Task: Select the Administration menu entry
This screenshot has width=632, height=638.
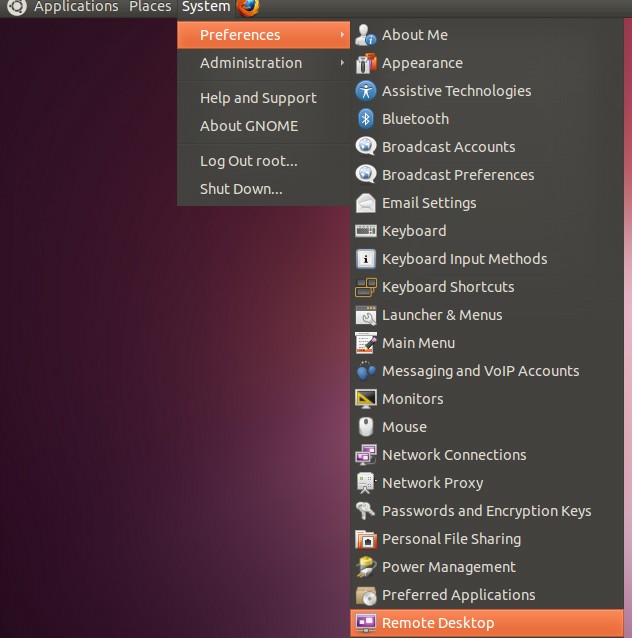Action: [x=263, y=63]
